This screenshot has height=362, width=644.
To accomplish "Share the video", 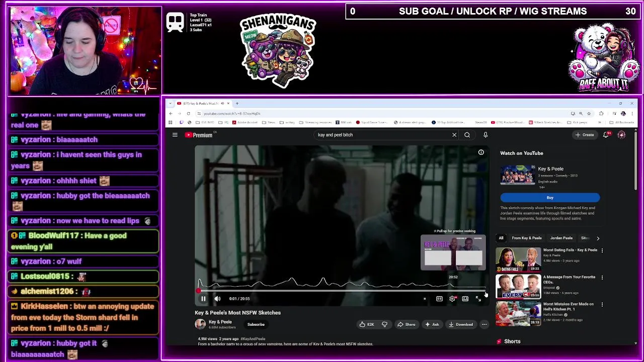I will [407, 324].
